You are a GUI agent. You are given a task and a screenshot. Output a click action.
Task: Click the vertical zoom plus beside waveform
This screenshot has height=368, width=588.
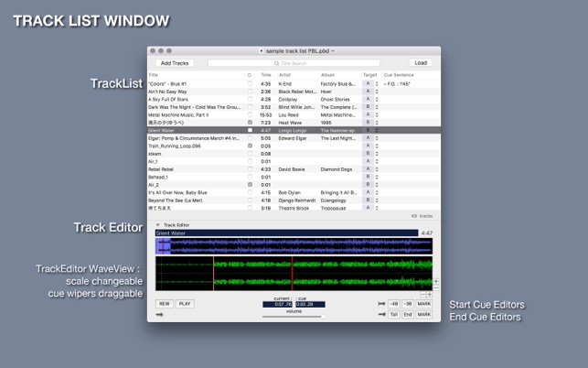[x=436, y=281]
